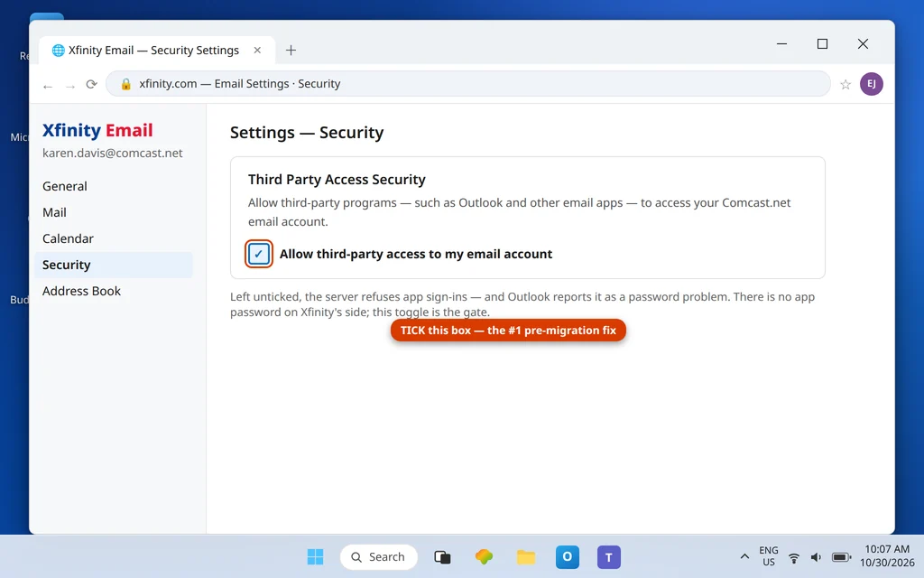Open Teams from the taskbar
Screen dimensions: 924x578
coord(609,556)
